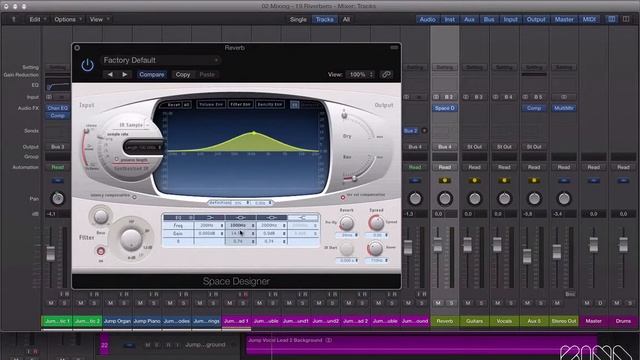Screen dimensions: 640x360
Task: Click the narrow channel strips icon
Action: (611, 19)
